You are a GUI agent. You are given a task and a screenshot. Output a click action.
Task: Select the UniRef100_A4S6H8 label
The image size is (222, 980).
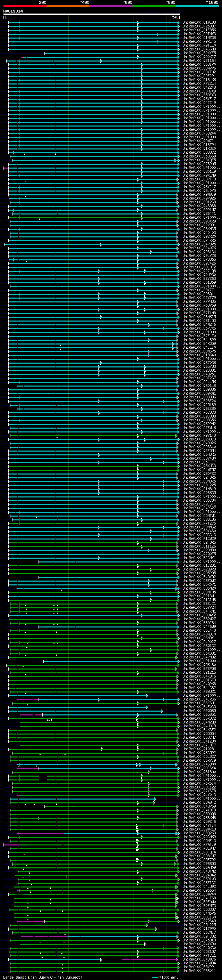199,49
